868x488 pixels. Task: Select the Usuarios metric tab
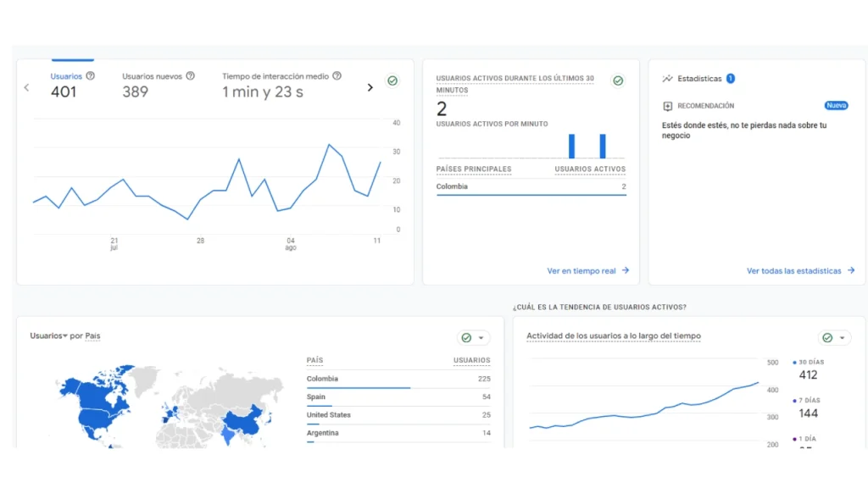(66, 84)
